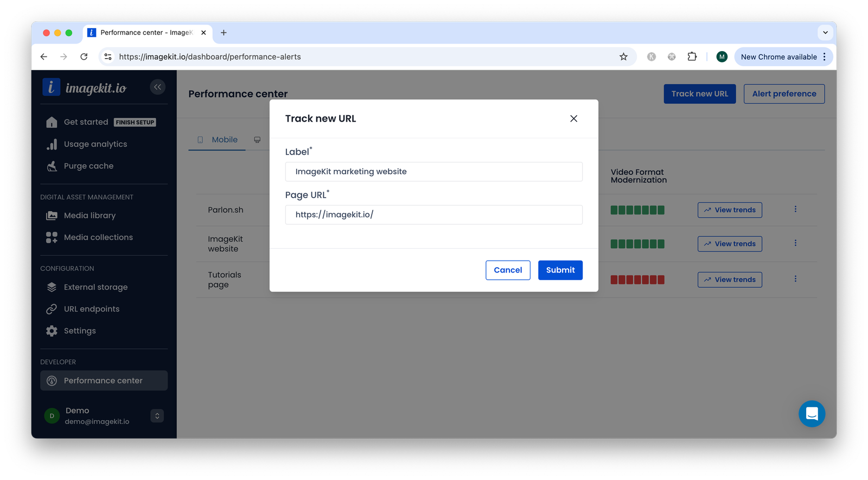The width and height of the screenshot is (868, 480).
Task: Open the Usage analytics bar chart icon
Action: click(x=52, y=144)
